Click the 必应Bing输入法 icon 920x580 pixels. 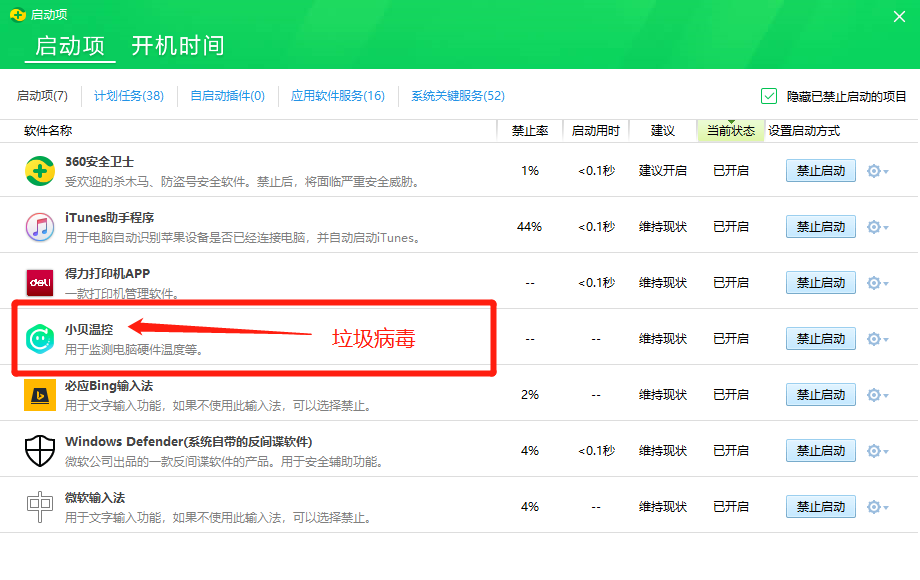[x=40, y=395]
